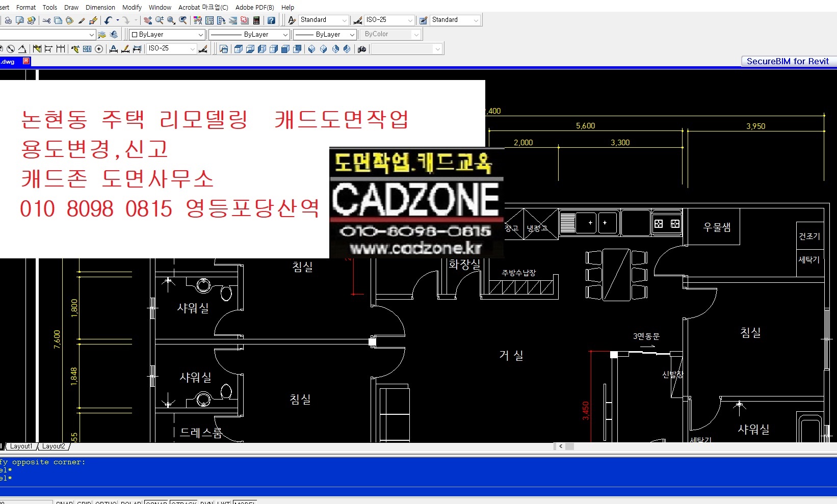Toggle POLAR tracking in status bar
This screenshot has width=837, height=504.
pos(131,502)
